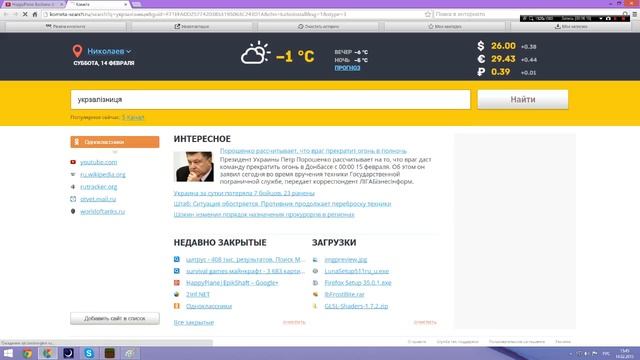Click the Wikipedia favicon in sidebar
This screenshot has height=360, width=640.
[x=73, y=174]
